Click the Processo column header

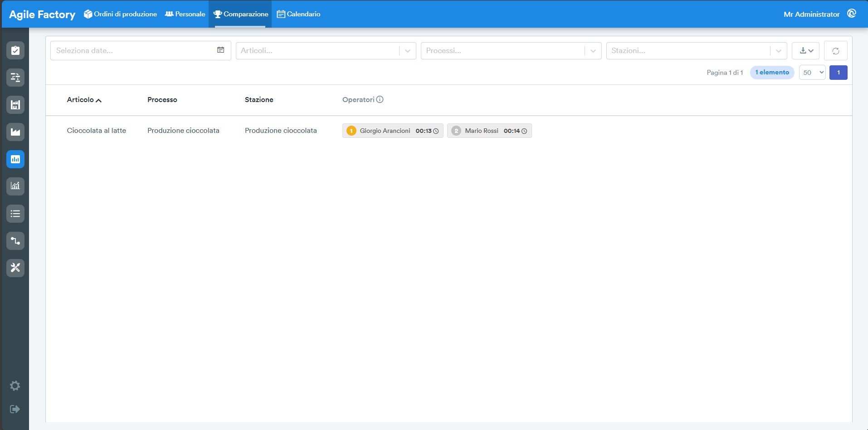coord(162,100)
